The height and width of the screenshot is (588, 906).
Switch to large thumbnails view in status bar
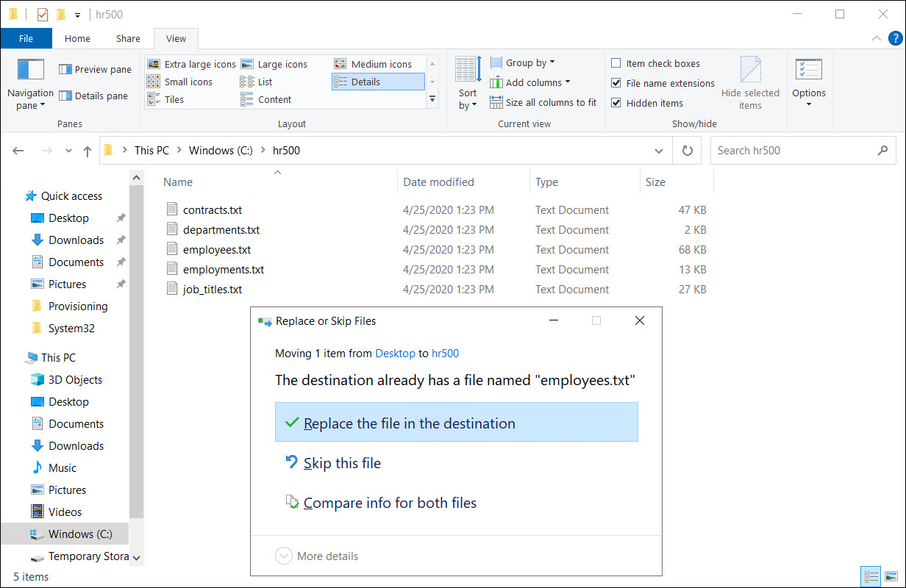(x=891, y=576)
